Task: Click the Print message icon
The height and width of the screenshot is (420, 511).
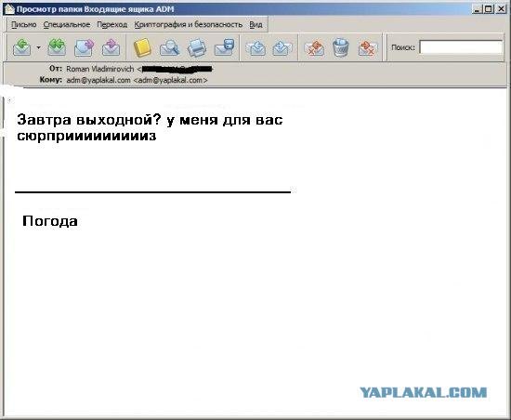Action: click(197, 47)
